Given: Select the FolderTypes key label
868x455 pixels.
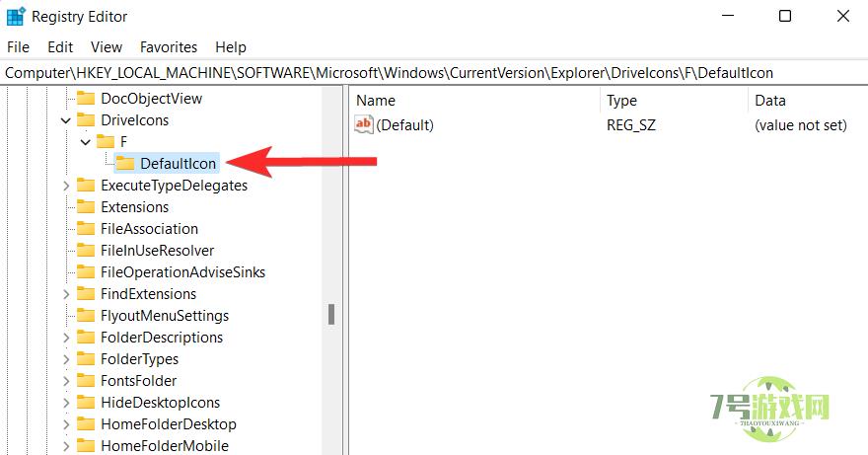Looking at the screenshot, I should coord(139,359).
